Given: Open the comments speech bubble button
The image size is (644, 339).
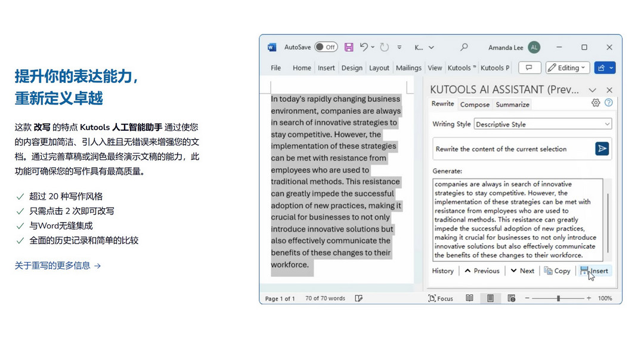Looking at the screenshot, I should (x=530, y=67).
